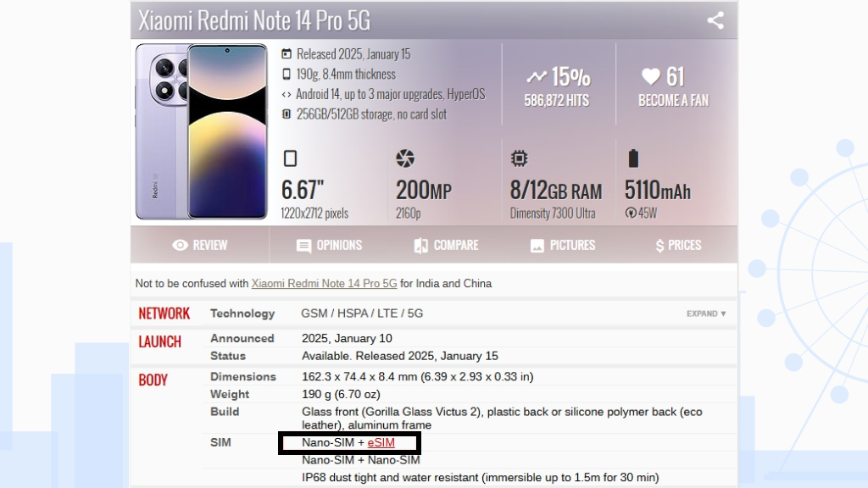
Task: Open the eSIM link in SIM row
Action: pos(381,442)
